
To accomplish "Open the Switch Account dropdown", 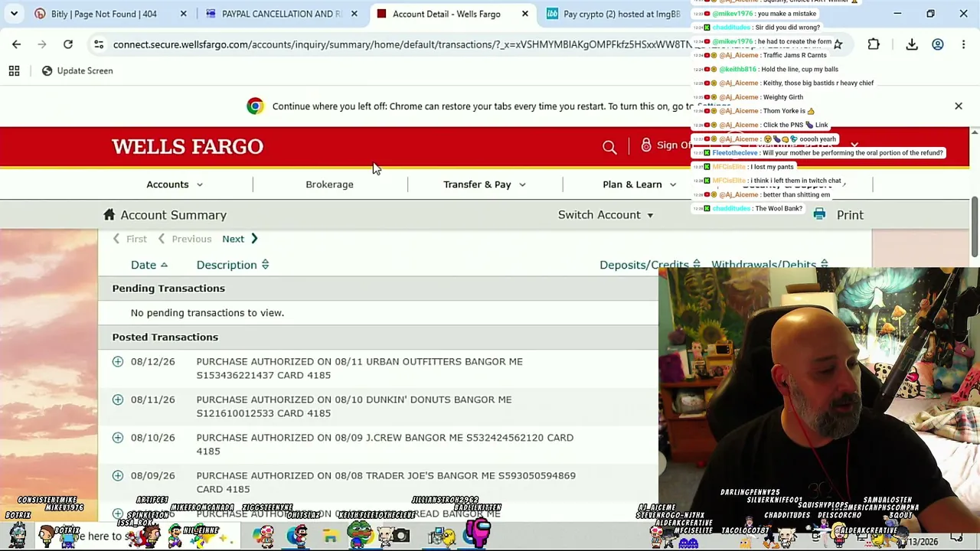I will point(606,215).
